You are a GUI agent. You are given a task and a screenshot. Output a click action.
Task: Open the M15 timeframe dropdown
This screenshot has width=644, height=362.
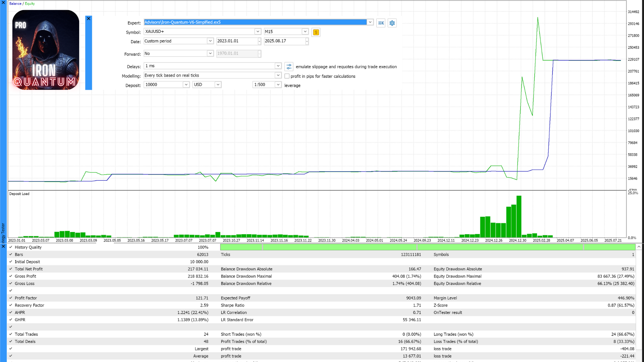pyautogui.click(x=305, y=32)
